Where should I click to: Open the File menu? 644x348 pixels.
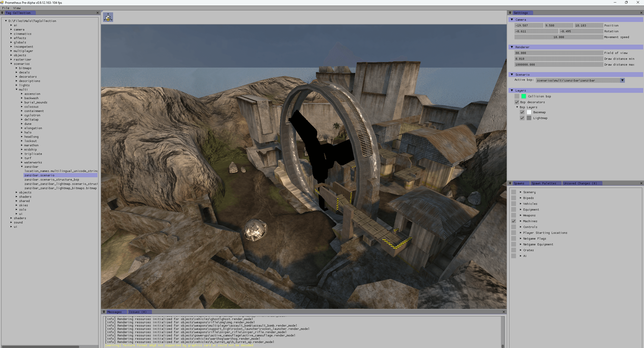6,8
